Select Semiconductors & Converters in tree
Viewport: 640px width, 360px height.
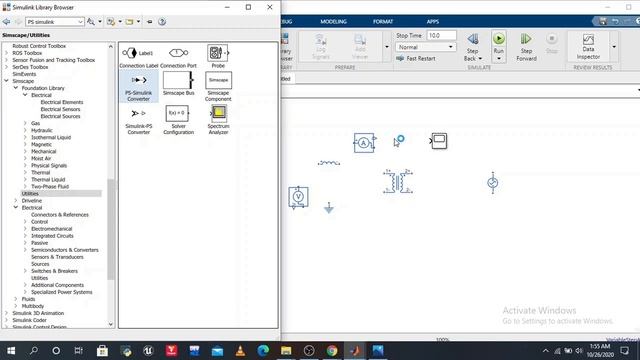click(65, 250)
